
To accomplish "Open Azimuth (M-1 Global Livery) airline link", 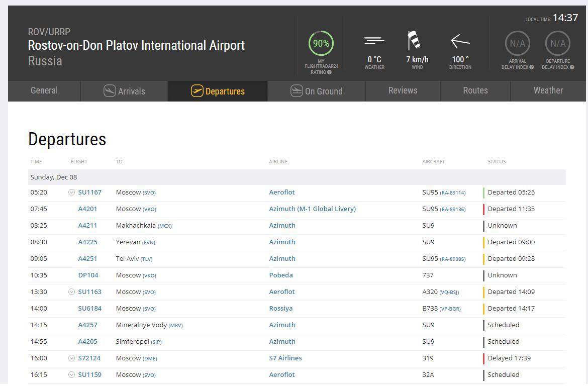I will coord(313,209).
